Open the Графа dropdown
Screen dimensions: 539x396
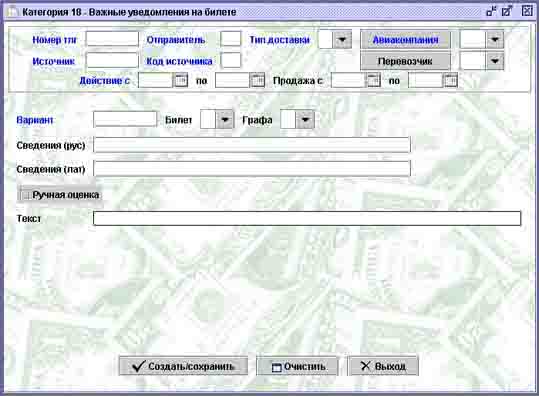[x=305, y=120]
